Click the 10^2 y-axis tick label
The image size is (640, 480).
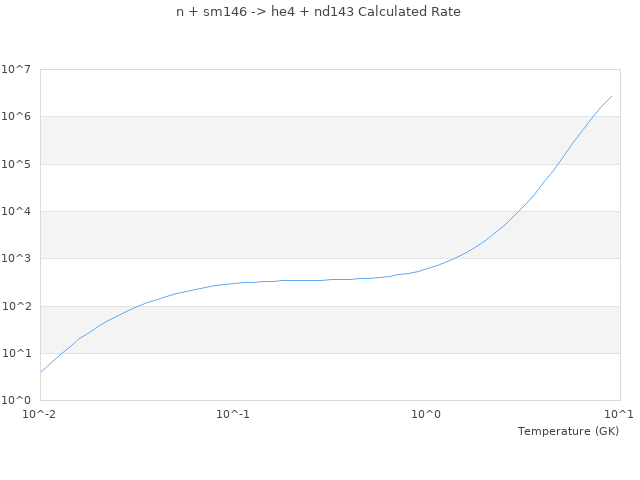(16, 306)
